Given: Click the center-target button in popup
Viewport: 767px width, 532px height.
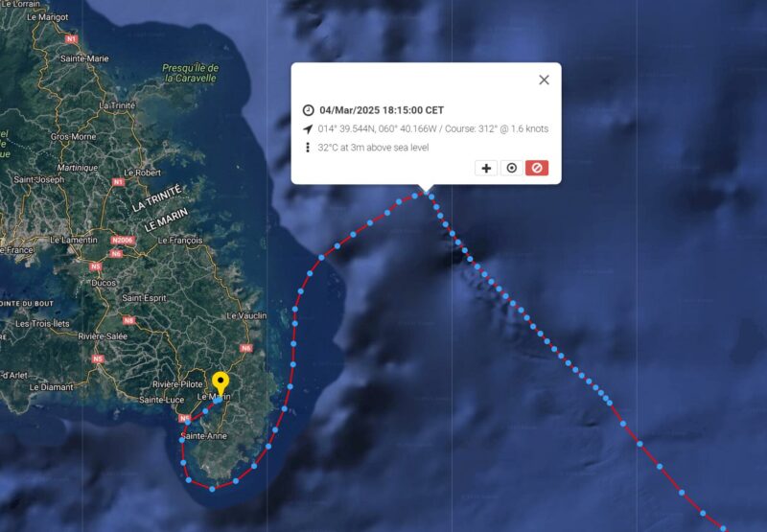Looking at the screenshot, I should point(512,168).
